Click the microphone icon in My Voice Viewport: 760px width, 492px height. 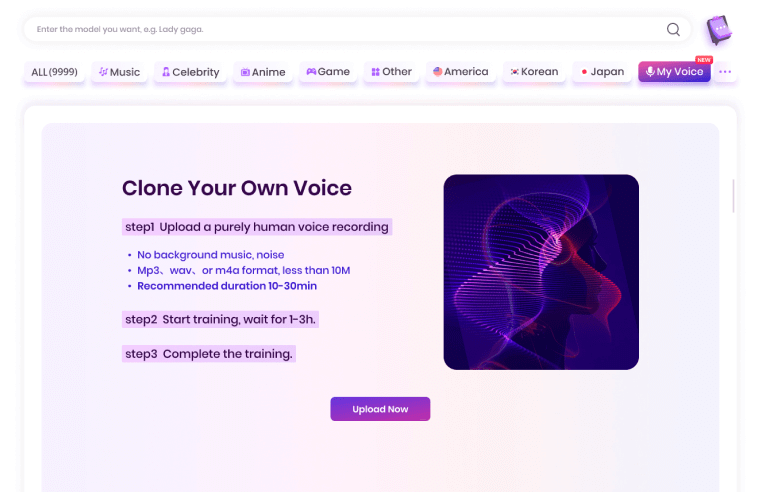click(x=650, y=72)
